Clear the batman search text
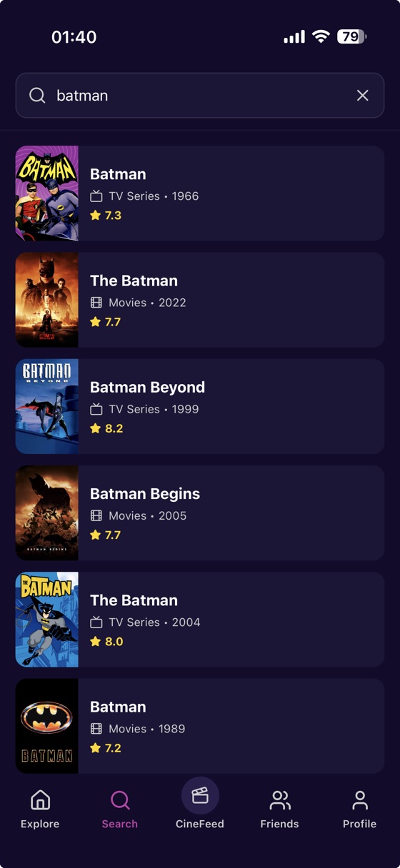The width and height of the screenshot is (400, 868). [x=363, y=96]
